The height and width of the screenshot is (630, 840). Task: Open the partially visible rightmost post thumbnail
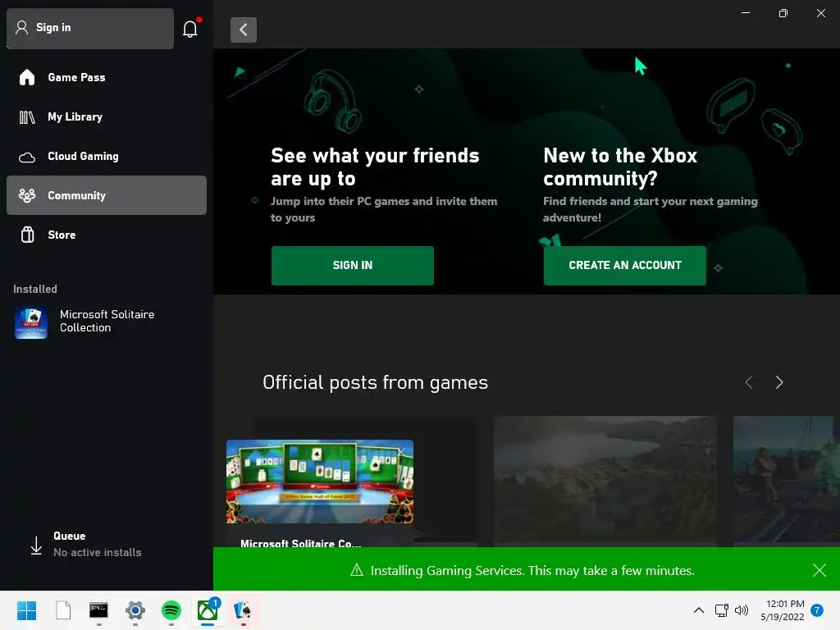pos(786,481)
